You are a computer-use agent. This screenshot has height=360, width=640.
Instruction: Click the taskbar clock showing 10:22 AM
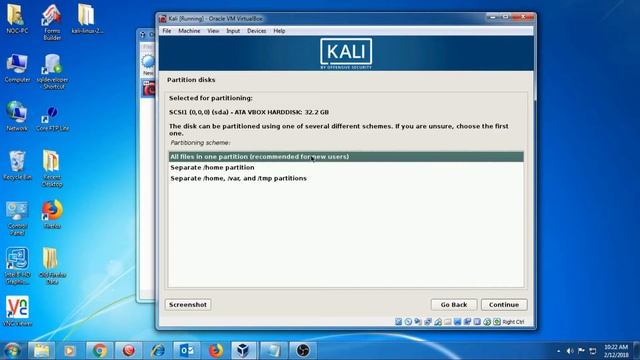[x=616, y=351]
